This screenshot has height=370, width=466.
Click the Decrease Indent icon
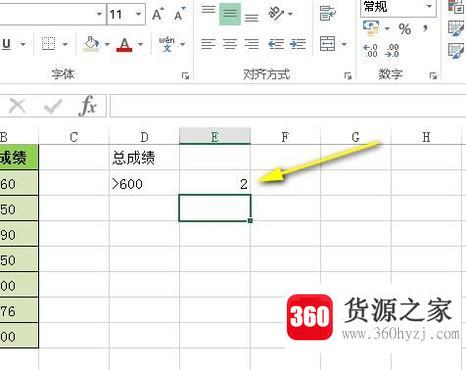pos(276,44)
